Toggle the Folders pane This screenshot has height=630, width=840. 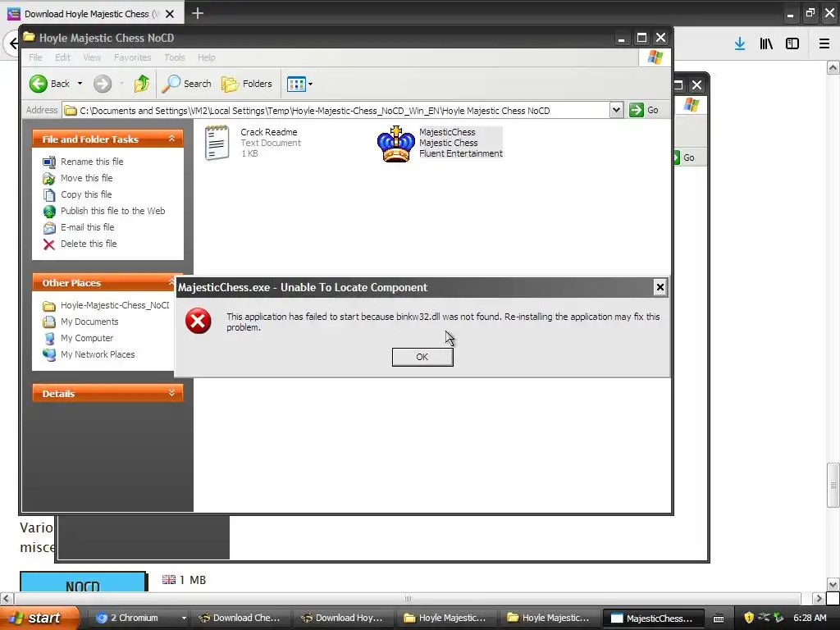coord(247,84)
